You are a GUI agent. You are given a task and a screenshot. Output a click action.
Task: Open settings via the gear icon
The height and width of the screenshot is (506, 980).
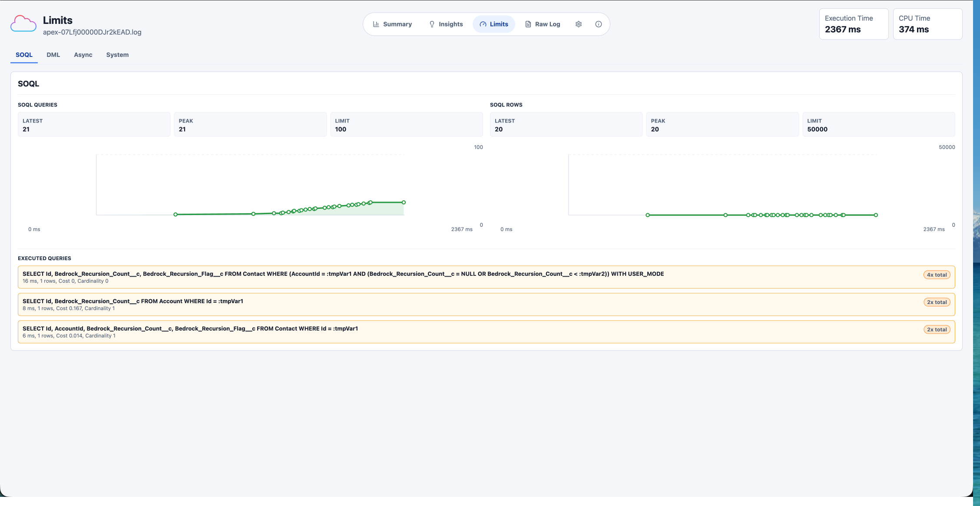tap(579, 24)
